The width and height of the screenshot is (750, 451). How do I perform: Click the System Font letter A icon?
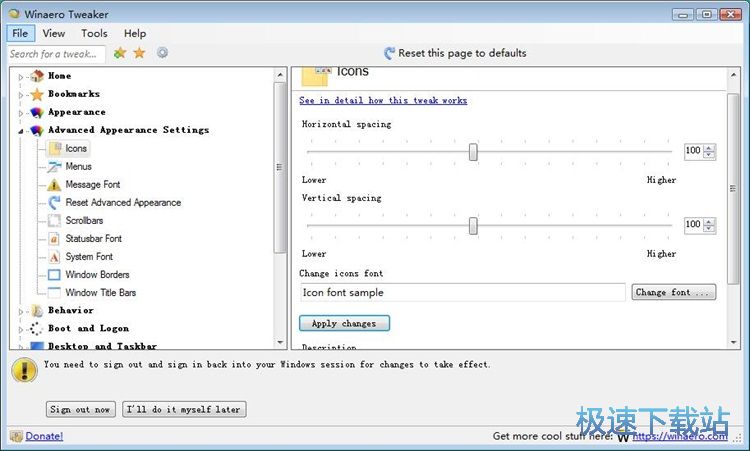point(54,257)
